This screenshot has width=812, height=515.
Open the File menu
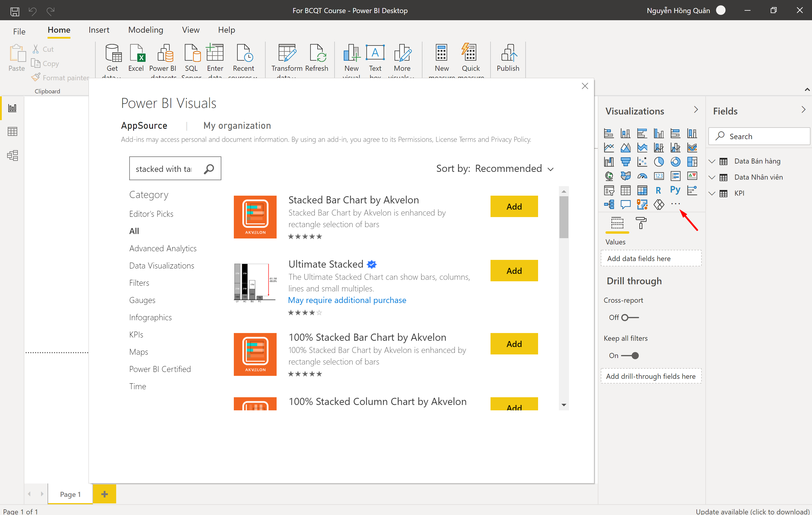19,32
